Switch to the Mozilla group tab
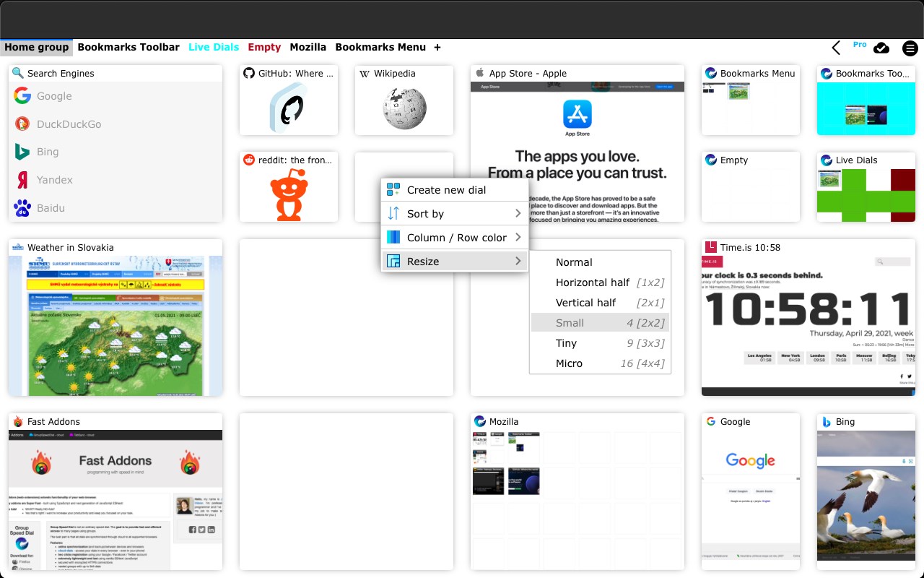 [308, 47]
